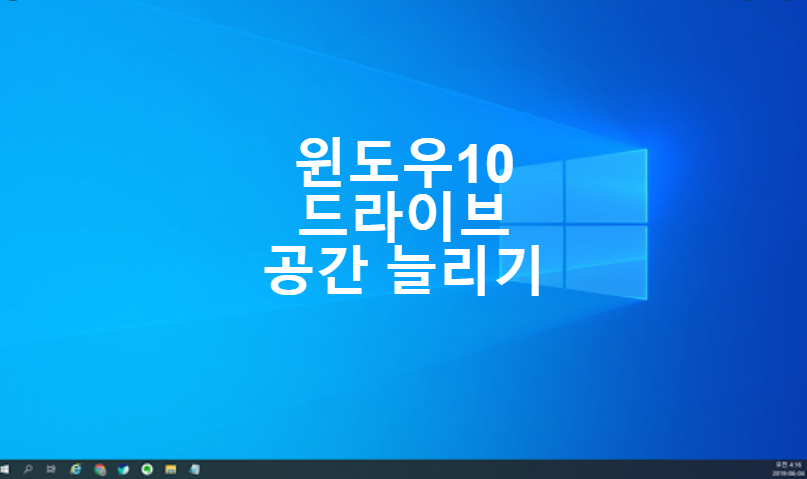The width and height of the screenshot is (807, 479).
Task: Launch Google Chrome from the taskbar
Action: pos(100,469)
